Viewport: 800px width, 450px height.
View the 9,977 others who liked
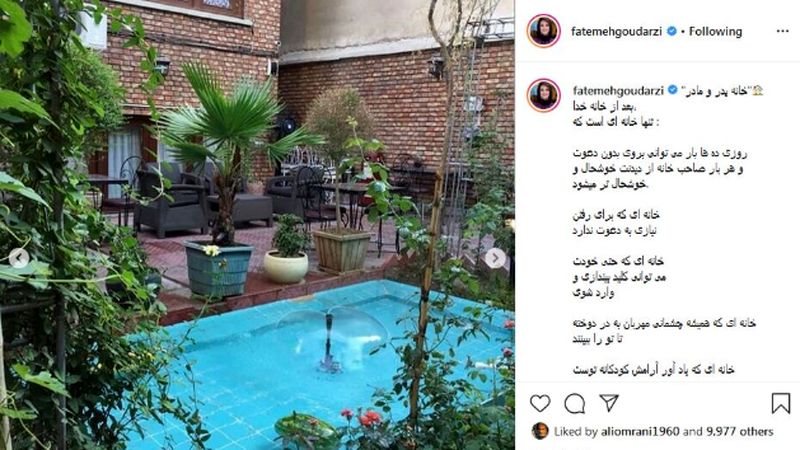click(x=740, y=432)
